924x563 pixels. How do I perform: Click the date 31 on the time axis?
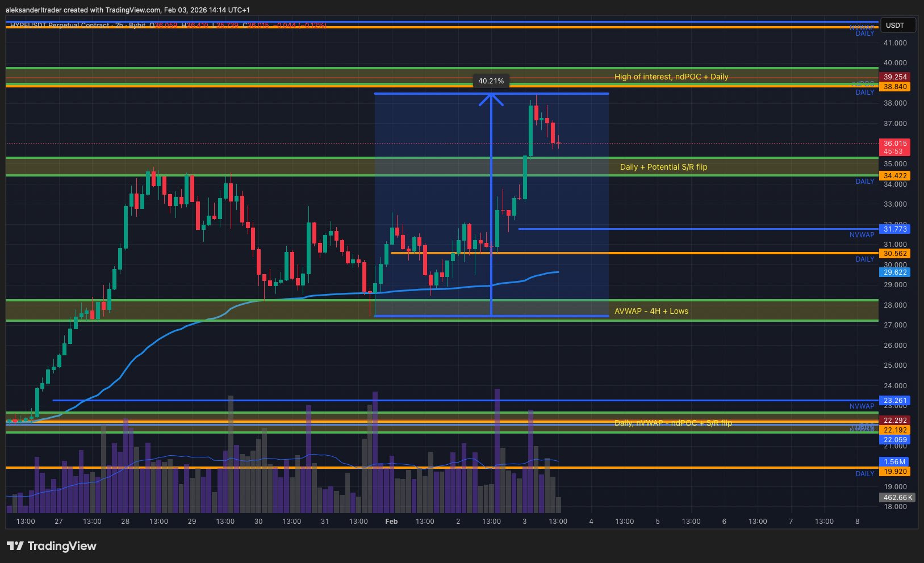click(x=325, y=521)
